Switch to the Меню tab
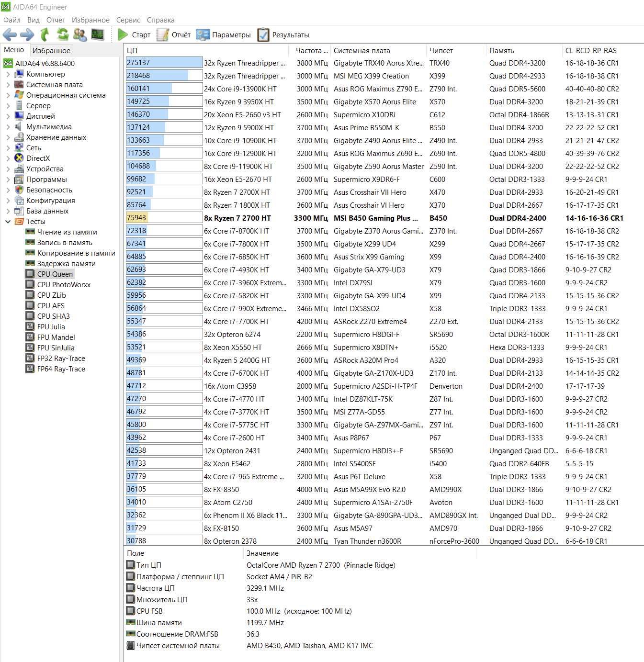The width and height of the screenshot is (644, 662). pos(14,50)
